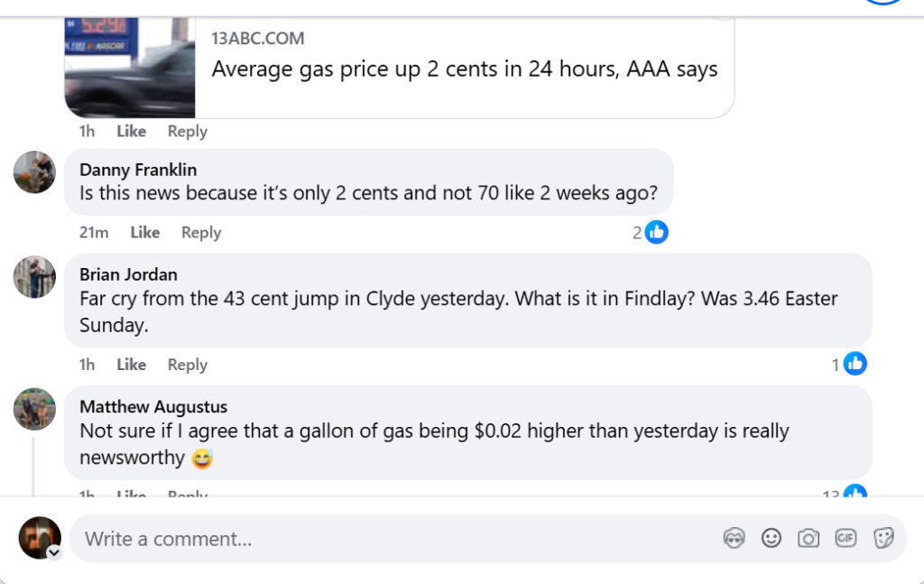Open Danny Franklin's profile picture
924x584 pixels.
click(34, 171)
